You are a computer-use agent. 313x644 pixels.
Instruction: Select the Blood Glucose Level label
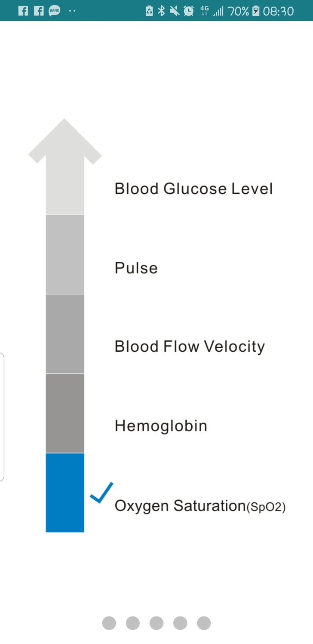193,189
